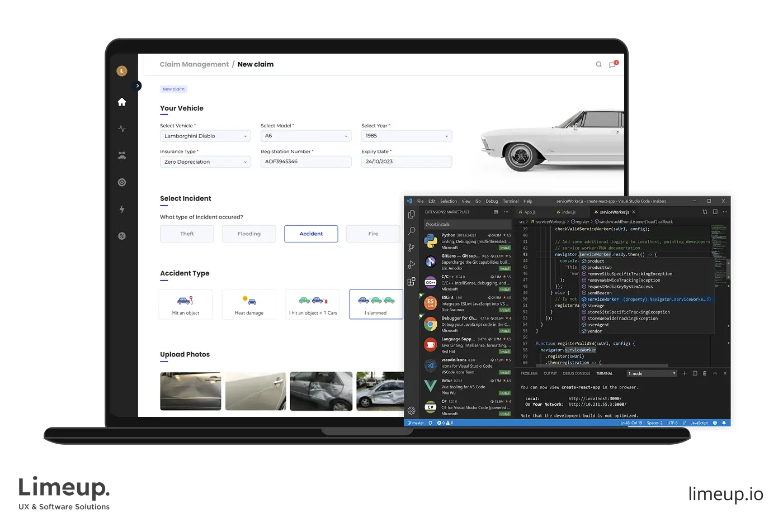Open the '1: node' terminal selector

click(652, 373)
